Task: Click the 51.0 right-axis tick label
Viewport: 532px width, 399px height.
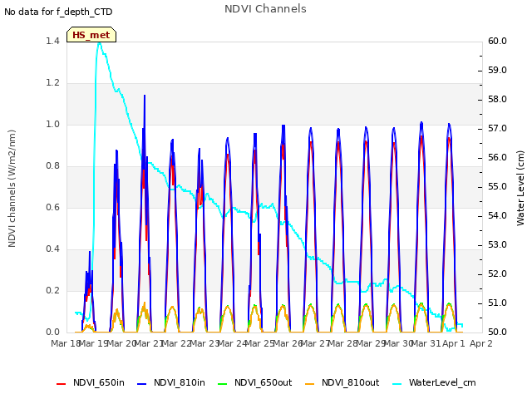Action: click(497, 303)
